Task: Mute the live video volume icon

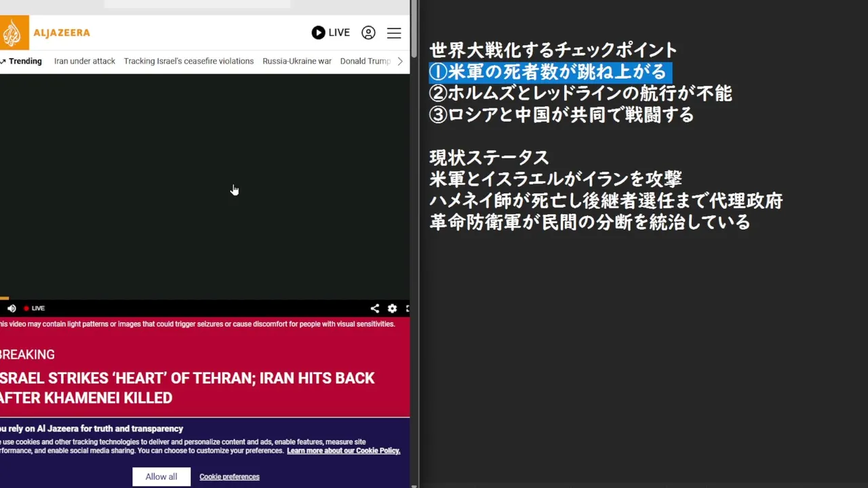Action: 12,308
